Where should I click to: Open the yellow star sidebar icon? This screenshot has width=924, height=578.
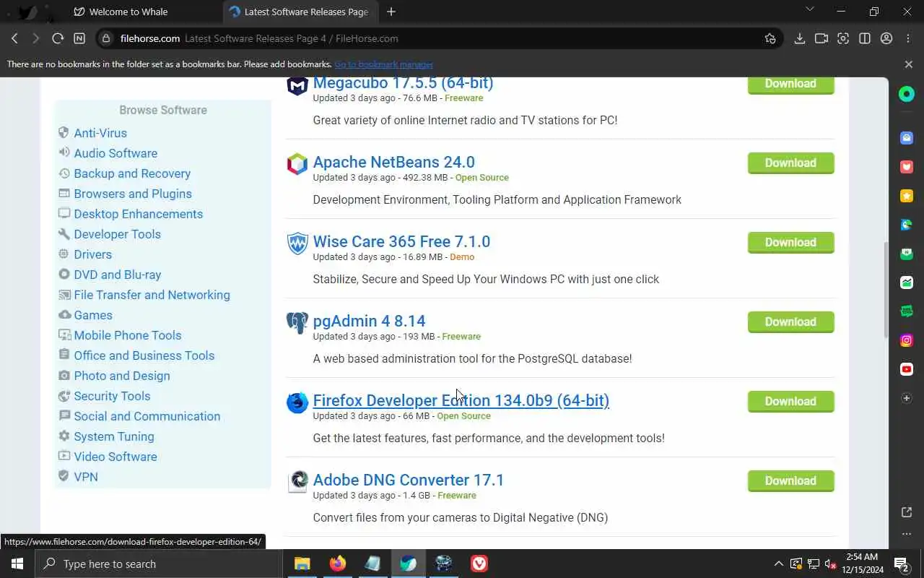[907, 196]
